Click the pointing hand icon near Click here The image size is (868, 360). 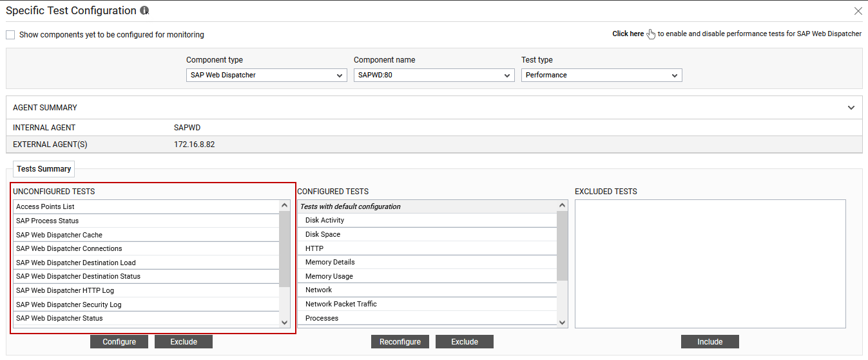[651, 34]
